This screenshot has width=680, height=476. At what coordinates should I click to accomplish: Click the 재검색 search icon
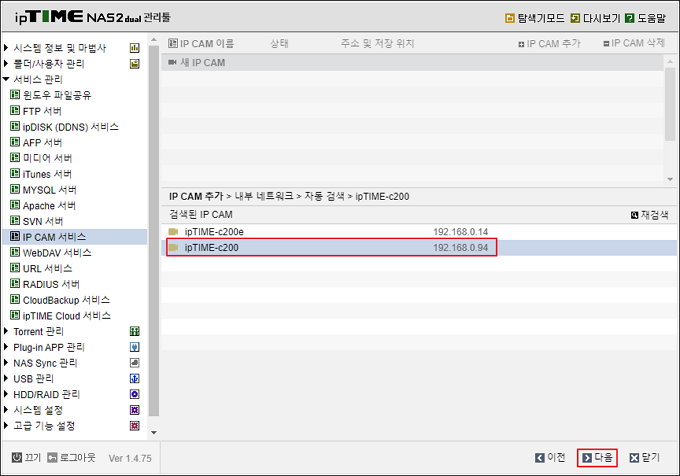(634, 215)
